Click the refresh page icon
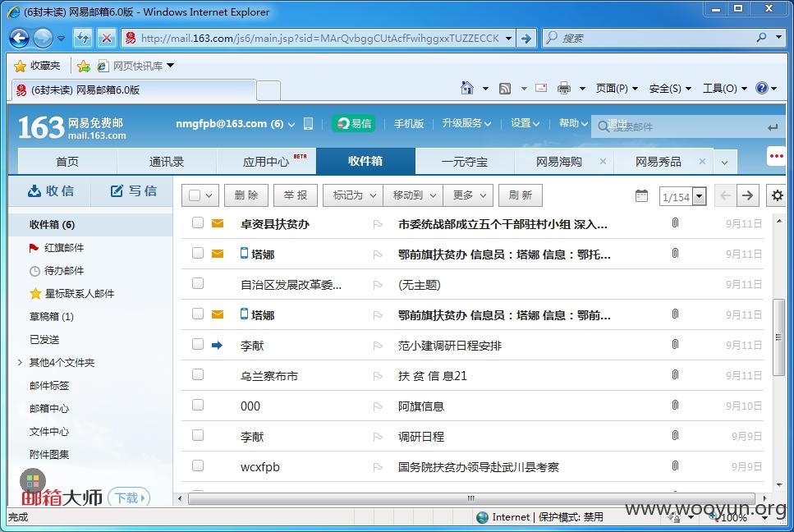The image size is (794, 532). click(x=83, y=38)
